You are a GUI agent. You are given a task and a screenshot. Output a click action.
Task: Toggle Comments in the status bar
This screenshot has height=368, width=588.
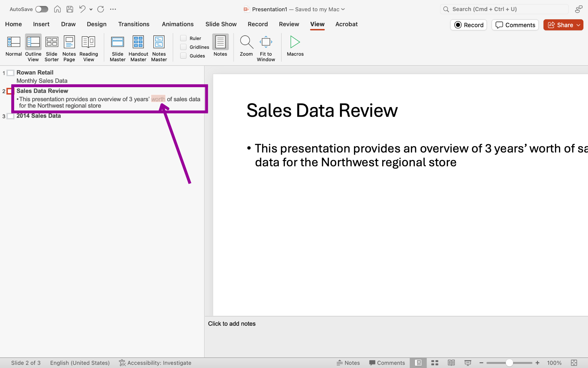(x=387, y=363)
